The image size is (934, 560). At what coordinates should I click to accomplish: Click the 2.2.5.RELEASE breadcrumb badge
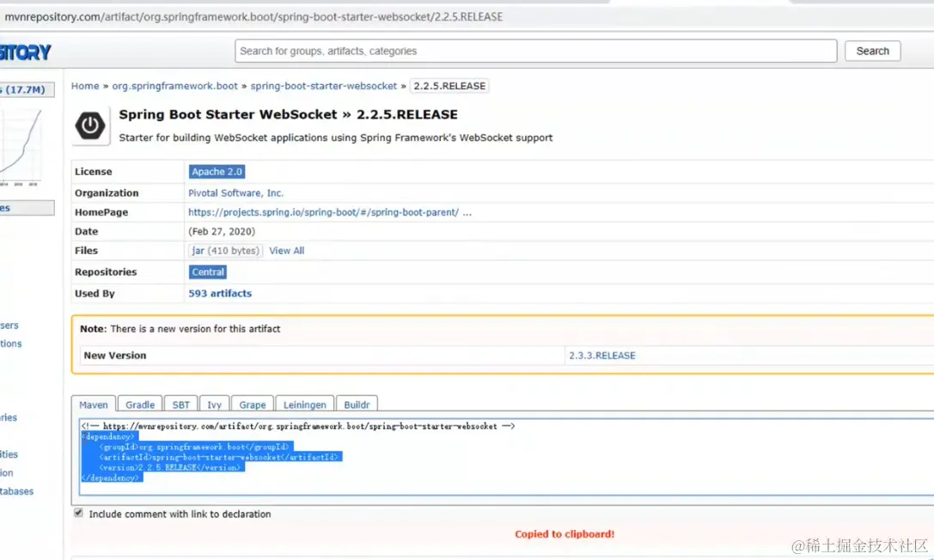(x=449, y=86)
